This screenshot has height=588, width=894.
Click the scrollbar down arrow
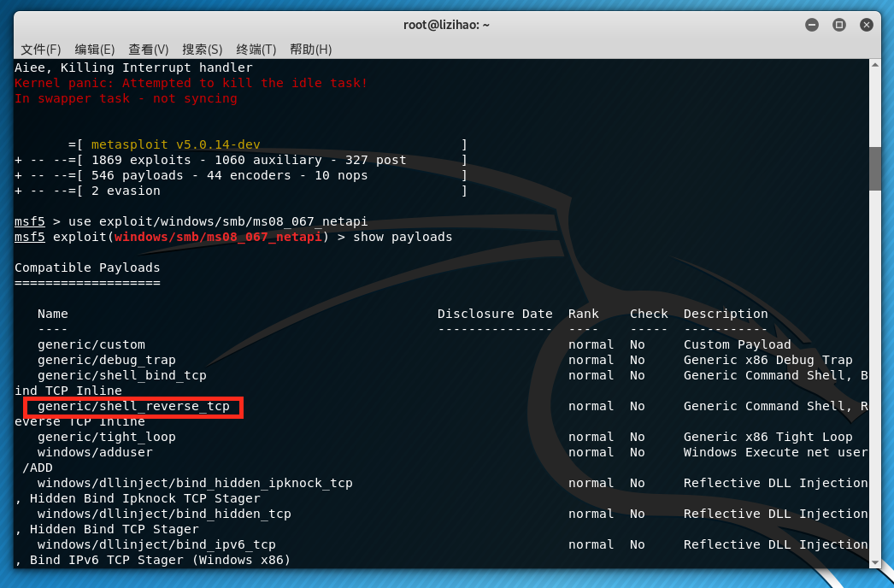click(875, 563)
